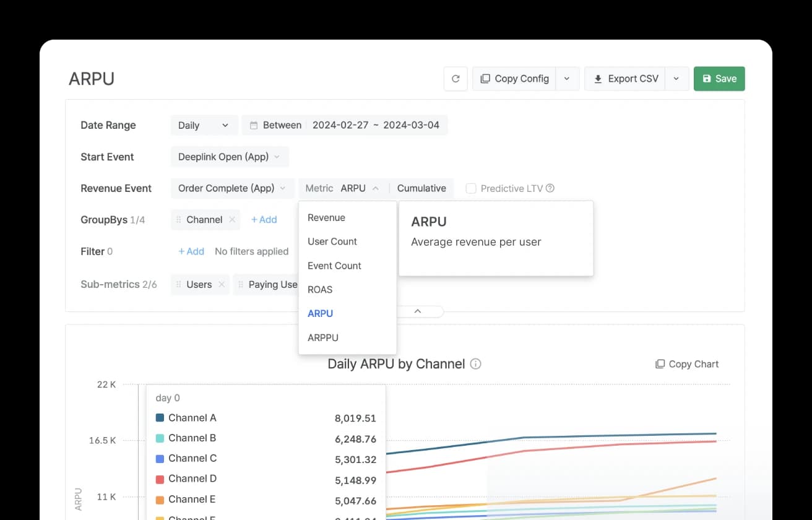The image size is (812, 520).
Task: Click the Copy Chart icon
Action: (660, 364)
